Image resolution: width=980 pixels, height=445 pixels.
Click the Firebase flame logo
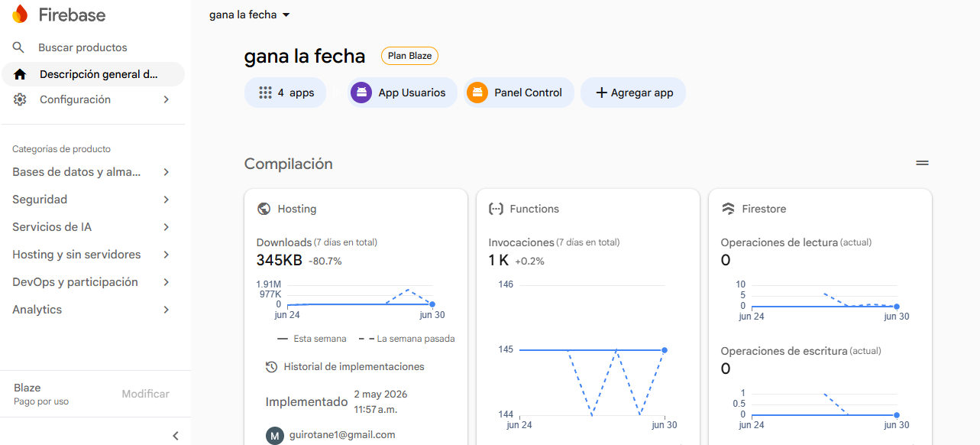point(20,15)
